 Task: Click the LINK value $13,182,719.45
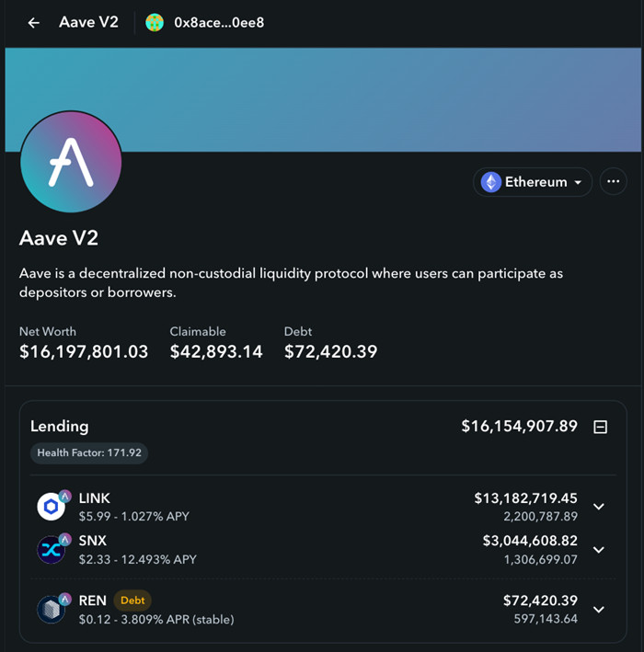(x=526, y=498)
